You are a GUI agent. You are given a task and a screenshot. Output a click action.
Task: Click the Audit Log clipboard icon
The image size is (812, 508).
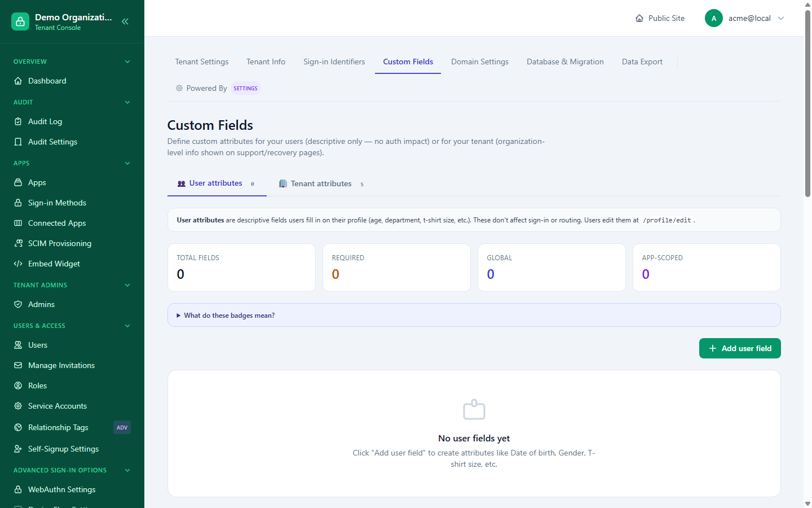pos(18,121)
